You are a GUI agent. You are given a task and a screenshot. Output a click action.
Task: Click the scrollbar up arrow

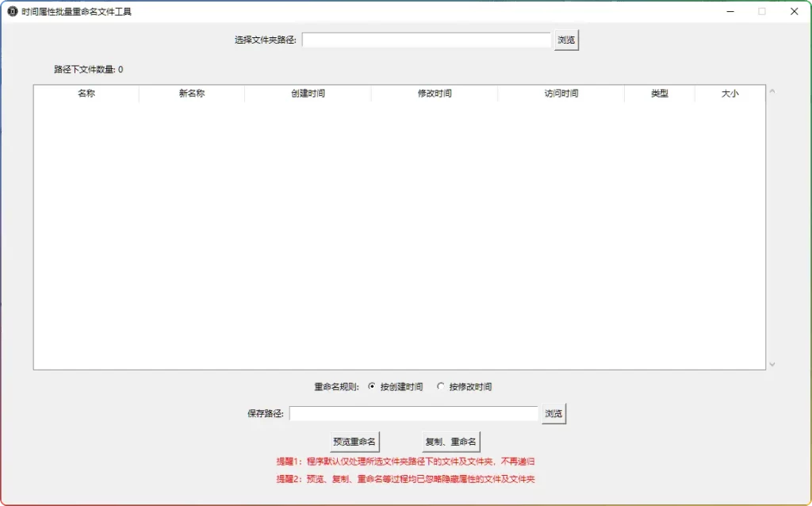pos(772,91)
